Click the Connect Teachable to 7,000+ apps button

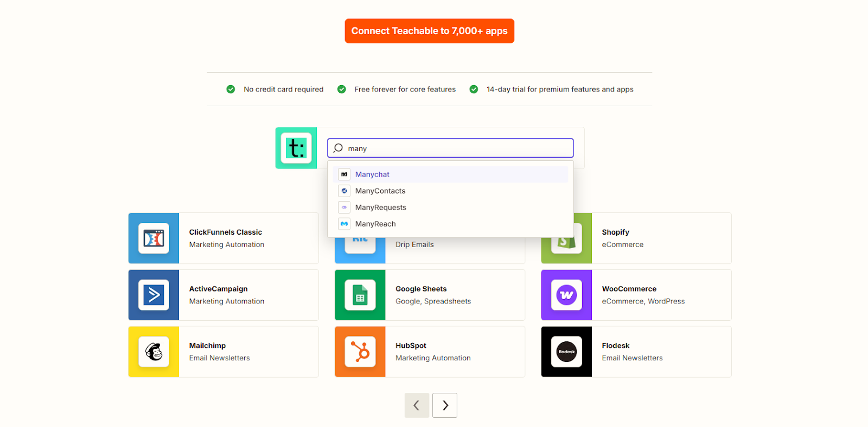click(429, 31)
